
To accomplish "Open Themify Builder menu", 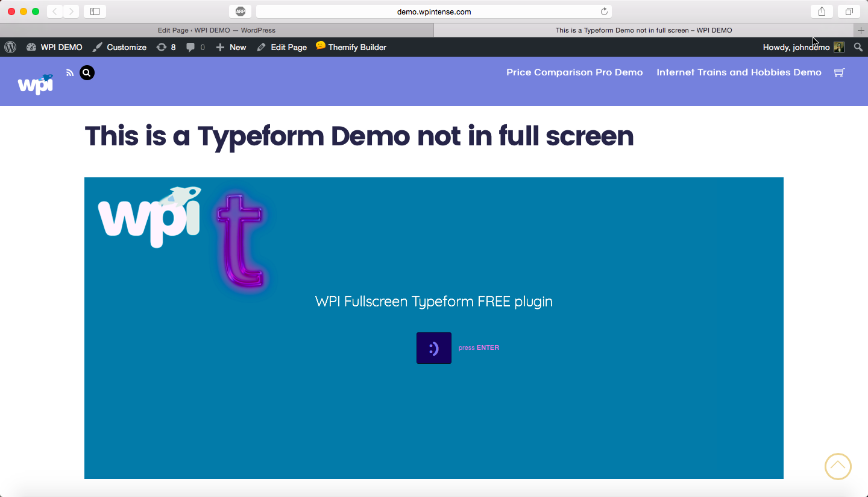I will point(351,47).
